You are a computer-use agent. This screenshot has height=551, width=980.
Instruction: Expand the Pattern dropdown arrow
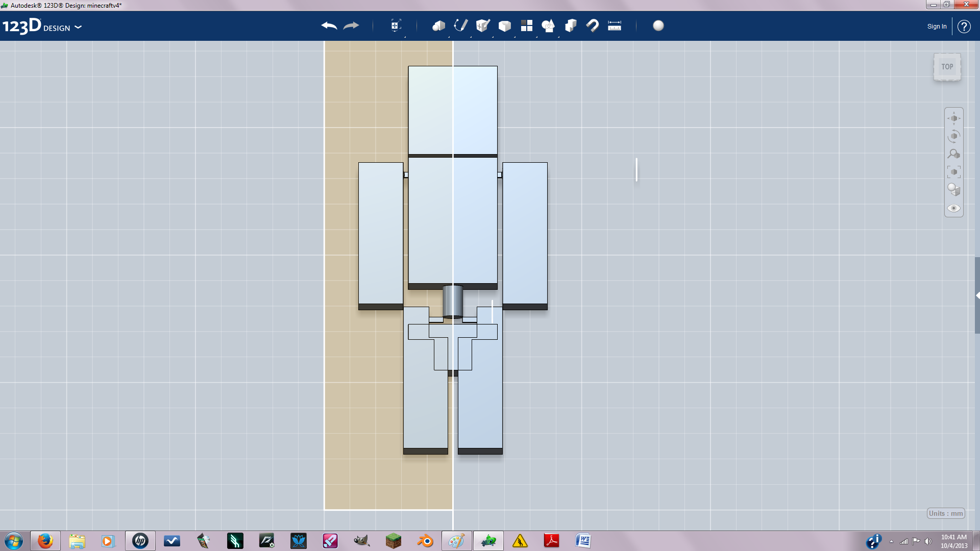tap(536, 36)
